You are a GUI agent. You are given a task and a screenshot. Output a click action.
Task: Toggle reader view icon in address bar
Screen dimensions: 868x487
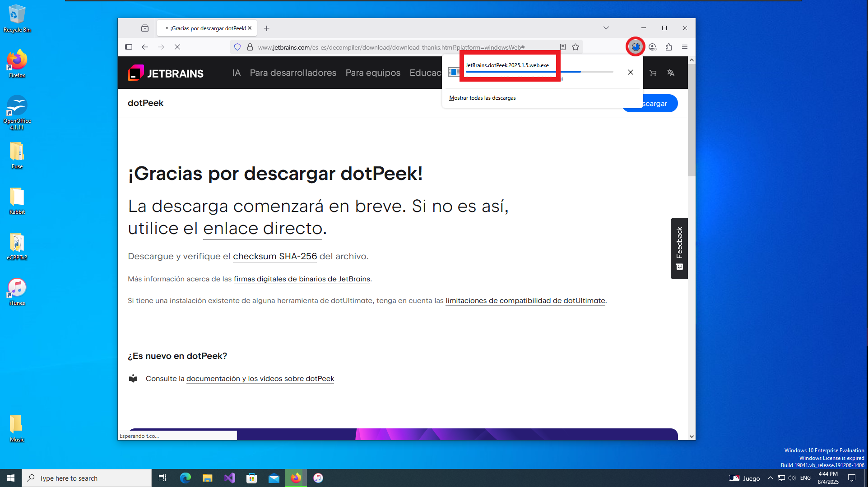(x=563, y=47)
